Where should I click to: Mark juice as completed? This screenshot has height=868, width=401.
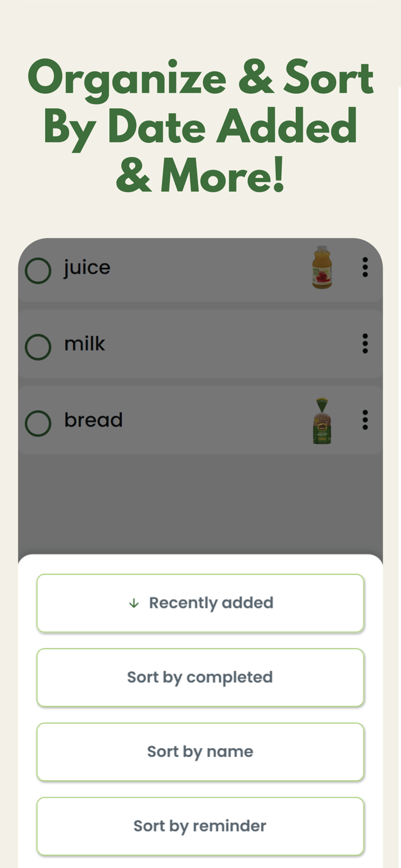(x=38, y=270)
